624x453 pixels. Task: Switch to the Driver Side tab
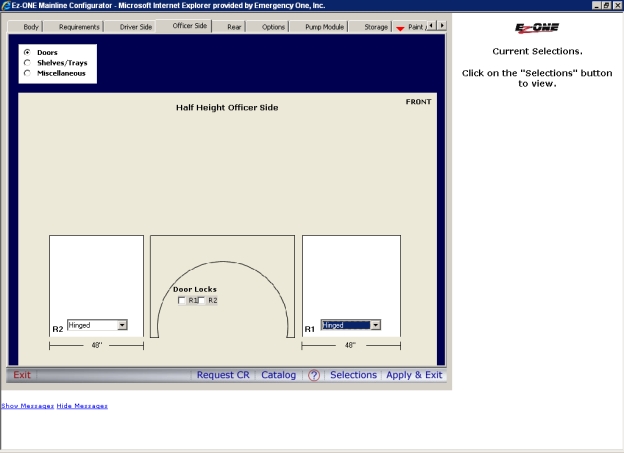136,27
